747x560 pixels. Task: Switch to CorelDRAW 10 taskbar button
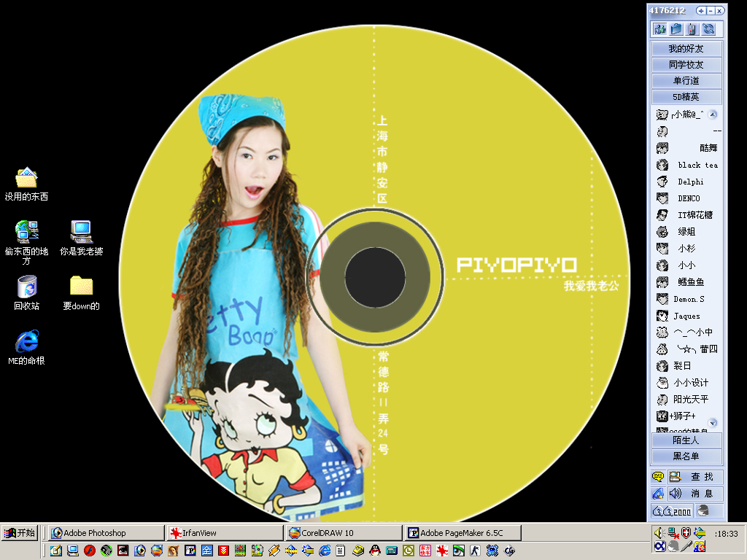[344, 533]
